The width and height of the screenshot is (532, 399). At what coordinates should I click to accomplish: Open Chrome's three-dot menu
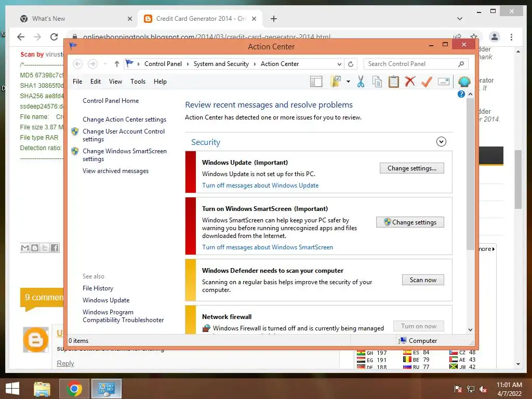pos(511,37)
